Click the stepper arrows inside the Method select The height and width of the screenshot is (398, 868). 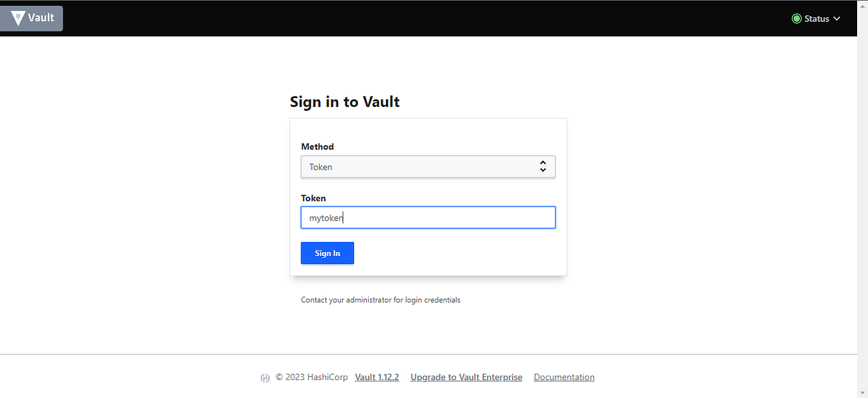(543, 166)
